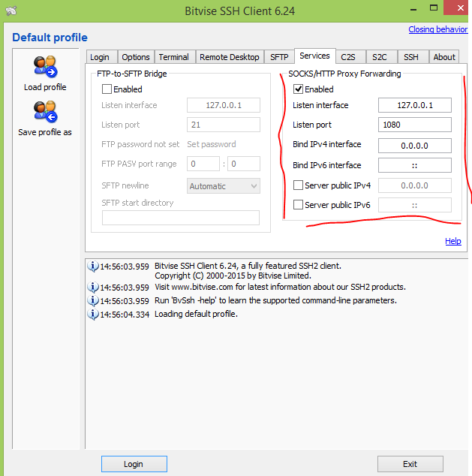Viewport: 472px width, 476px height.
Task: Click the Exit button
Action: (x=410, y=464)
